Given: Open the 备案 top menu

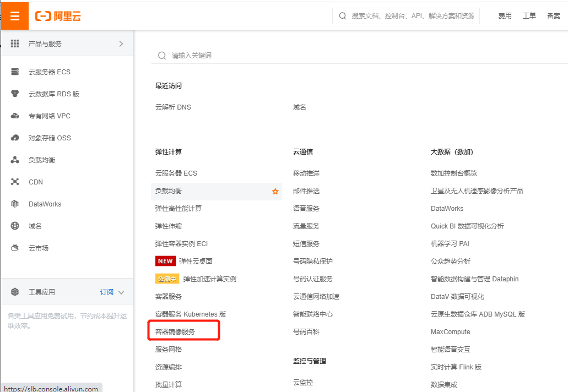Looking at the screenshot, I should click(553, 15).
